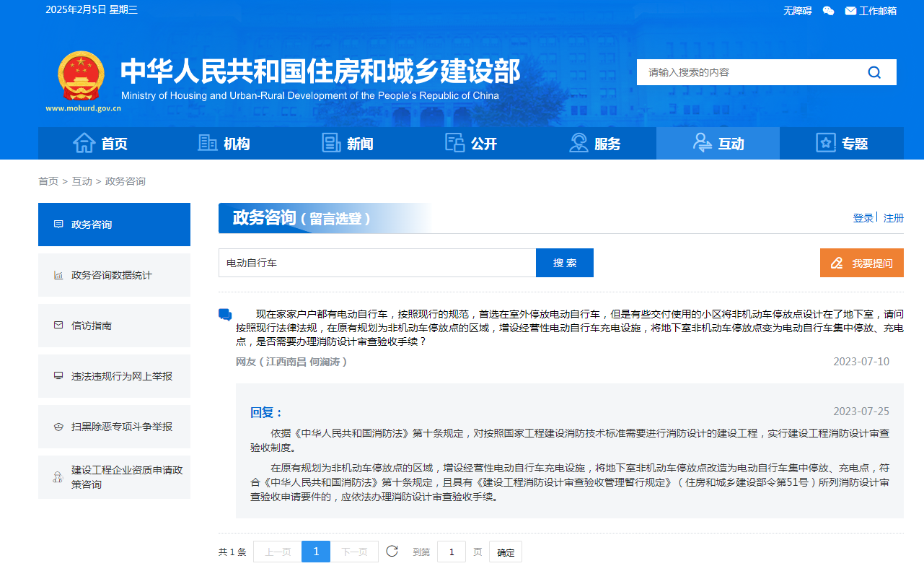Viewport: 924px width, 566px height.
Task: Click the monitor icon beside 违法违规行为网上举报
Action: 58,376
